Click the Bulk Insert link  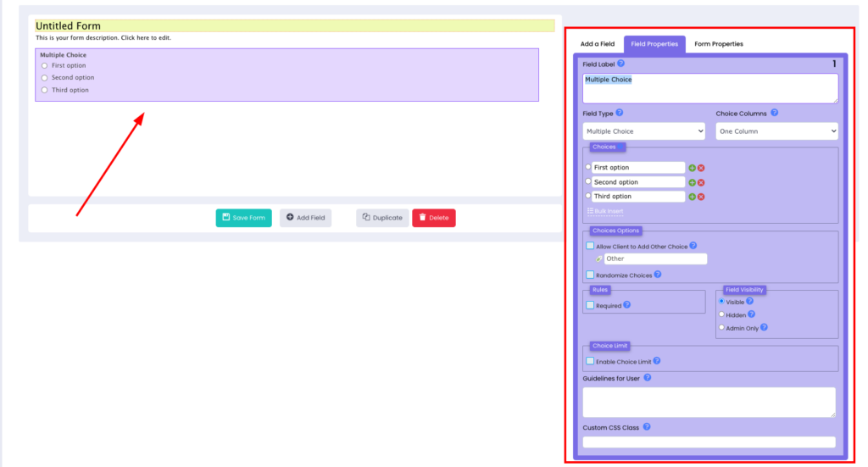click(605, 211)
